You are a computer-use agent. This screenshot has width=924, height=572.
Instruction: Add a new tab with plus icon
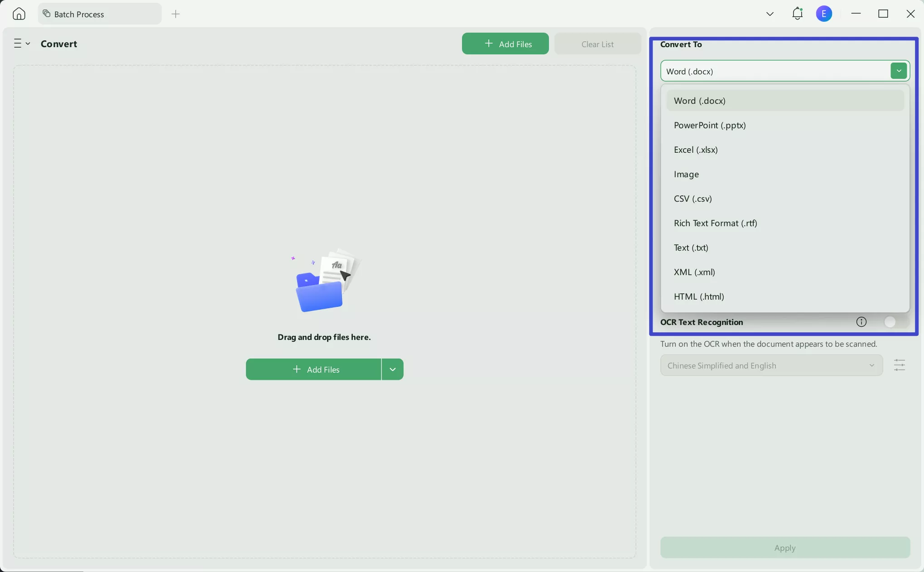tap(176, 14)
